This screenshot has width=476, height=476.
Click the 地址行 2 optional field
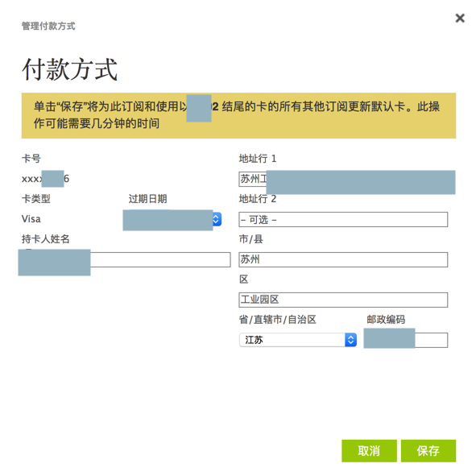coord(343,220)
